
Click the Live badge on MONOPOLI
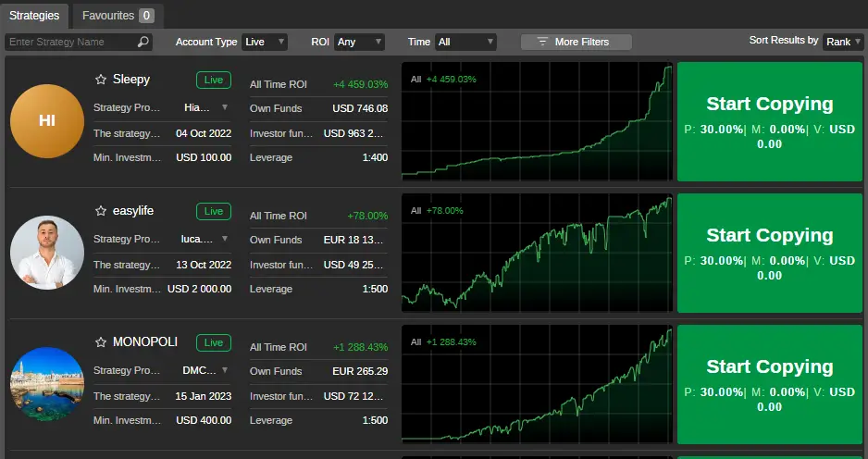click(214, 342)
